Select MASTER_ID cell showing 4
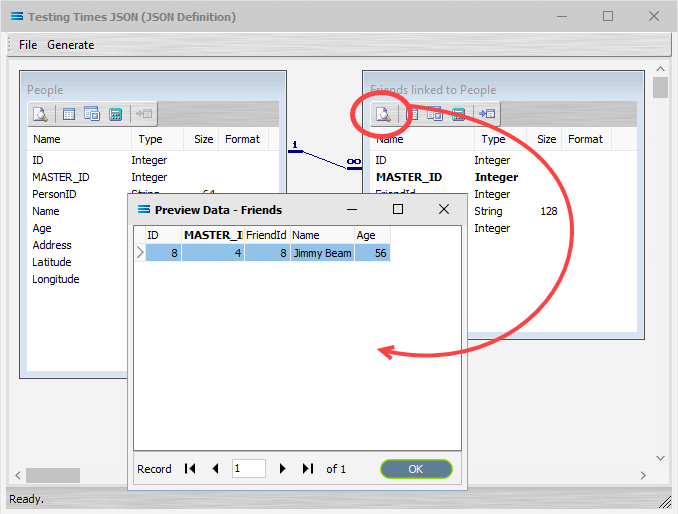 (x=213, y=253)
